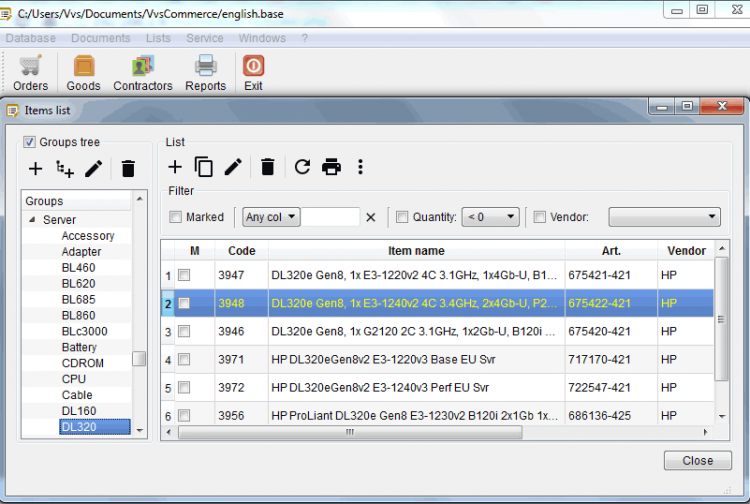
Task: Add new item with List plus icon
Action: tap(175, 167)
